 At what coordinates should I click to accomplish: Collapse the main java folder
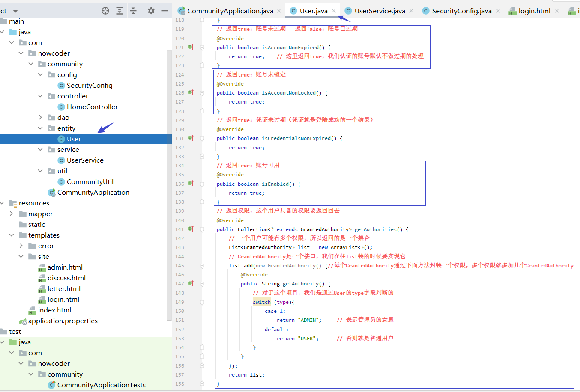(x=2, y=32)
